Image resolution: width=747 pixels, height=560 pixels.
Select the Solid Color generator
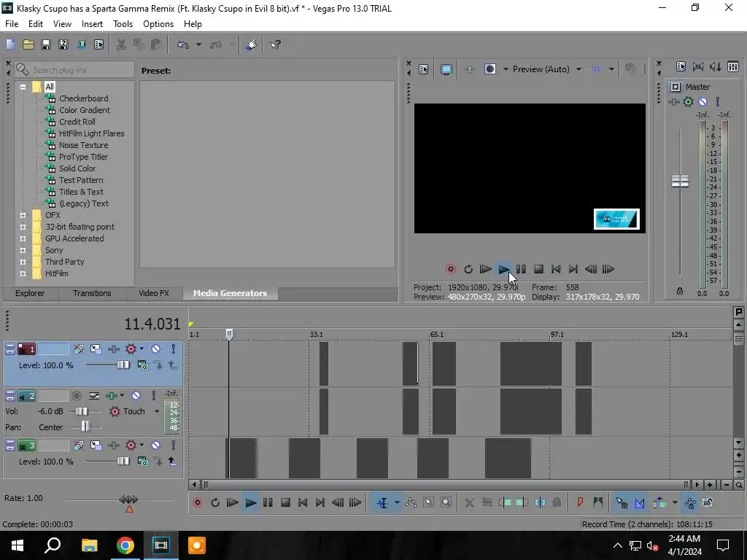[x=77, y=168]
